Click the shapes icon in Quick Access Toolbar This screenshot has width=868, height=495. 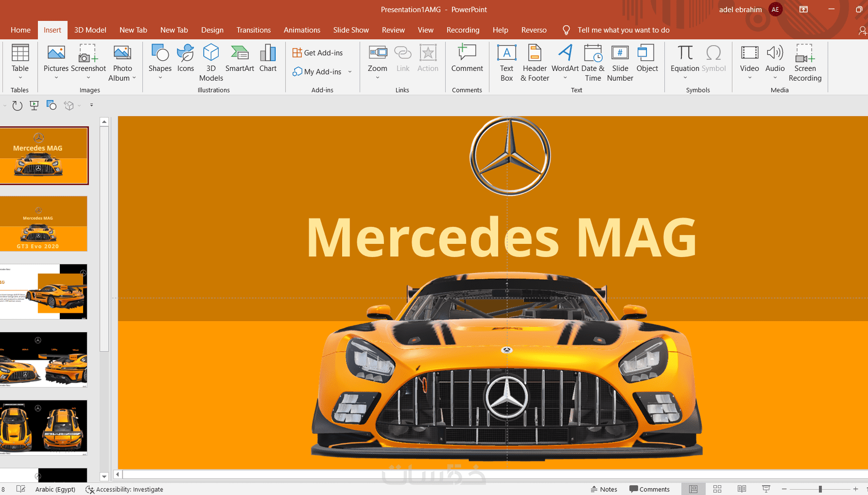pos(51,105)
